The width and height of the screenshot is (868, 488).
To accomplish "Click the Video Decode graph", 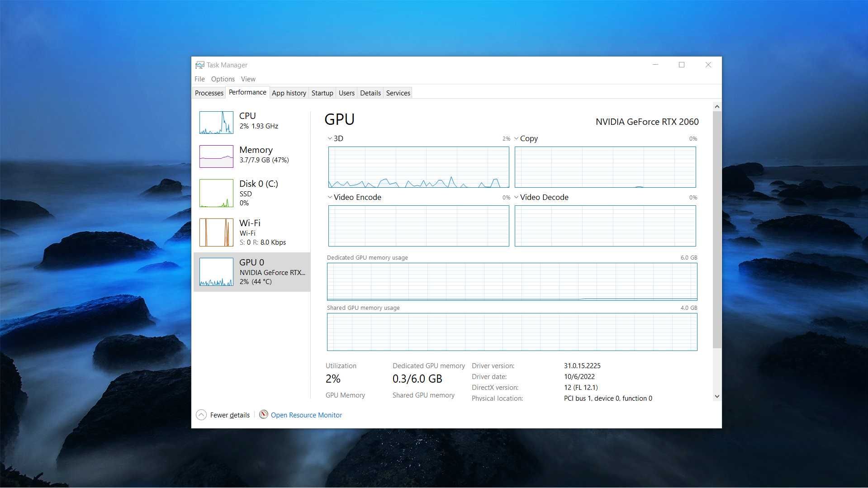I will pos(605,226).
